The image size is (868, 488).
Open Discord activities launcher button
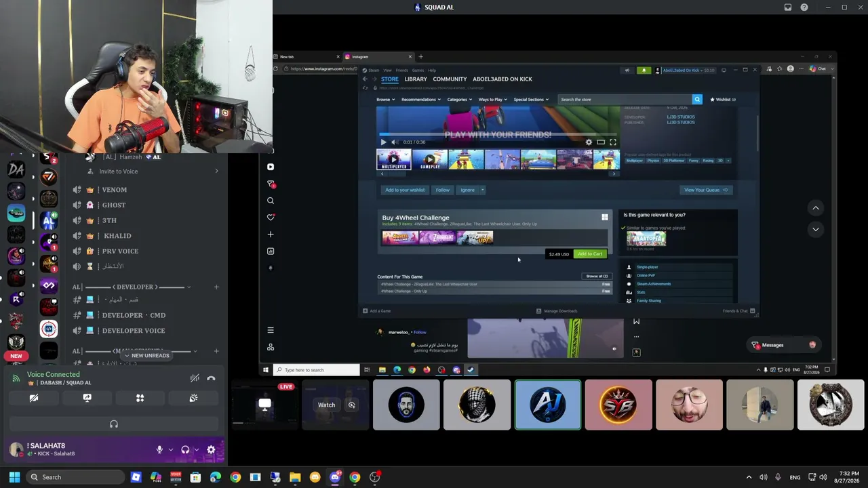coord(140,398)
